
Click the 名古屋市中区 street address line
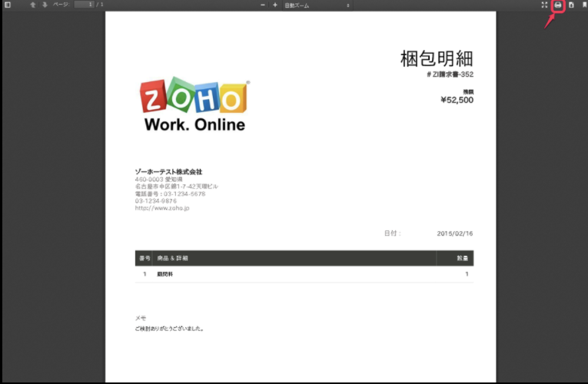[x=176, y=187]
